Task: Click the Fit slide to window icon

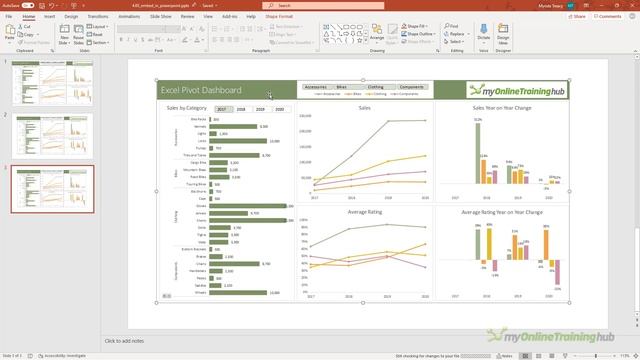Action: 636,356
